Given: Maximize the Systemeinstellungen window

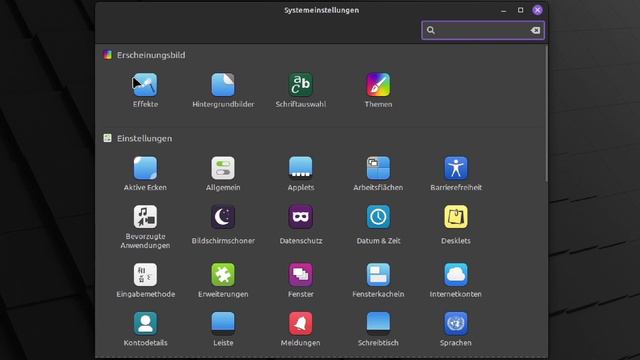Looking at the screenshot, I should (520, 10).
